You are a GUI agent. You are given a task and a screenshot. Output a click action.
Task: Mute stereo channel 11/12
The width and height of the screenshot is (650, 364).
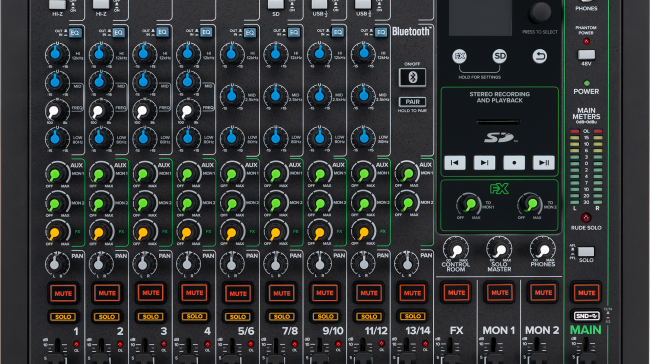[x=369, y=293]
